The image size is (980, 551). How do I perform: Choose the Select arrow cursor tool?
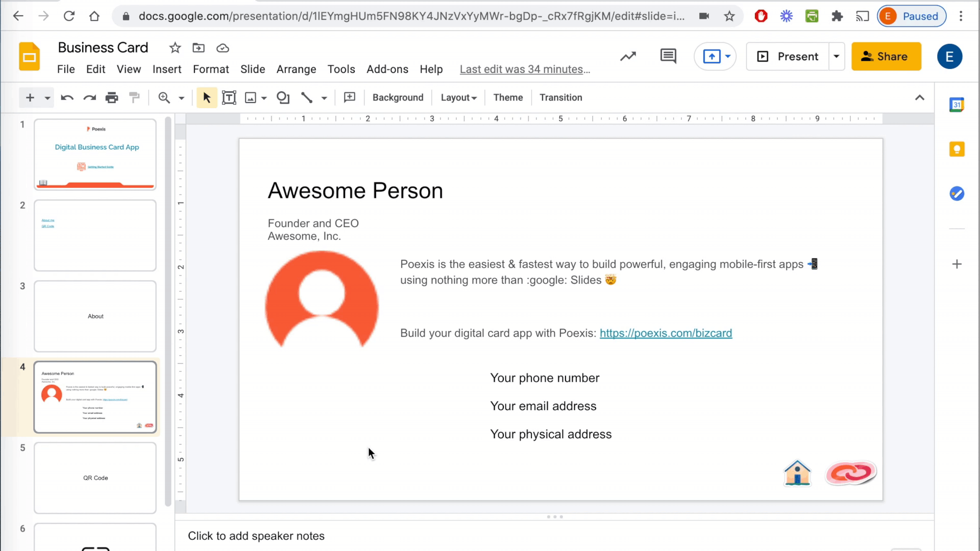207,97
